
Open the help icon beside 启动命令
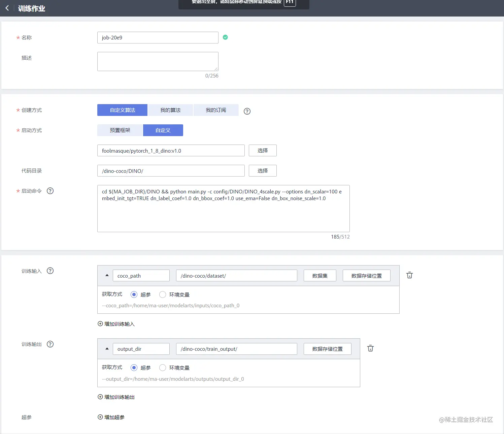[50, 191]
